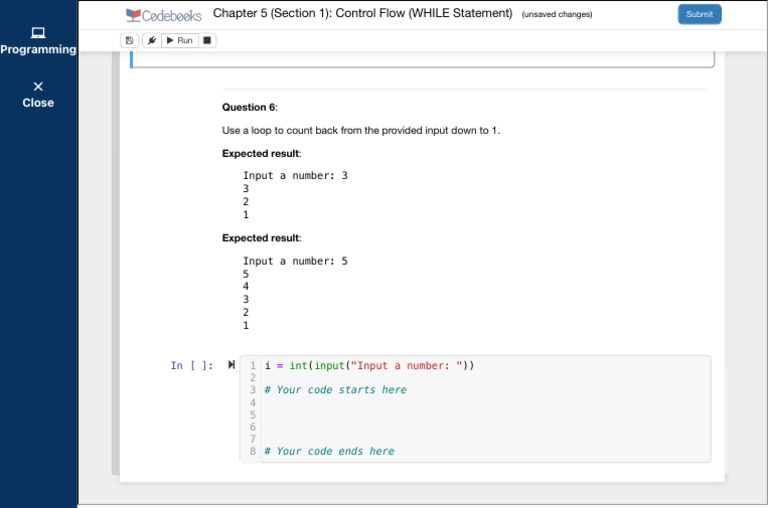Click the validate plug icon in toolbar
This screenshot has width=768, height=508.
coord(152,40)
